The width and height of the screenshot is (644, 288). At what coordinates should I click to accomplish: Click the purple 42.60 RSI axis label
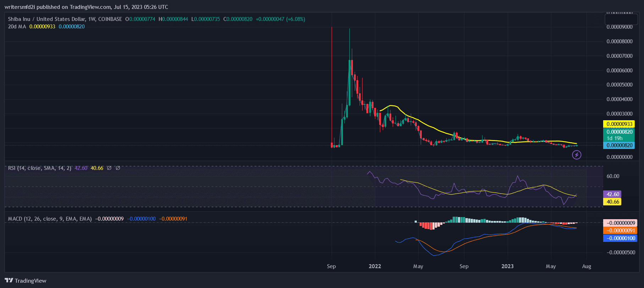[612, 194]
